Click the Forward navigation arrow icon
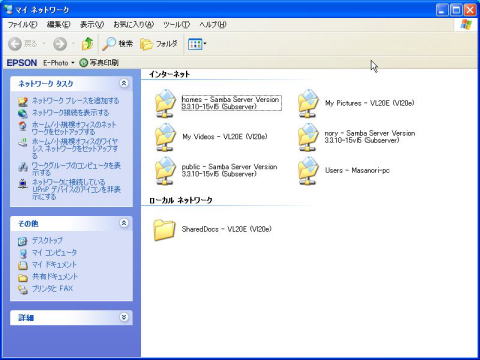 click(60, 44)
